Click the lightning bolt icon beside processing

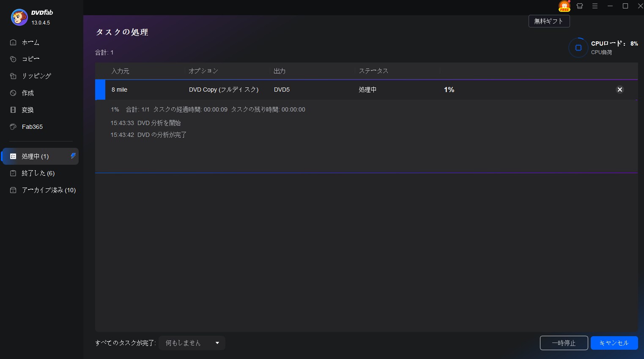(x=73, y=156)
